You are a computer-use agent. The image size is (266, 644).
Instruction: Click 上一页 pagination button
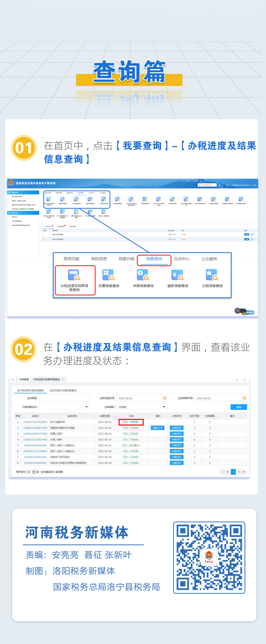click(x=225, y=472)
